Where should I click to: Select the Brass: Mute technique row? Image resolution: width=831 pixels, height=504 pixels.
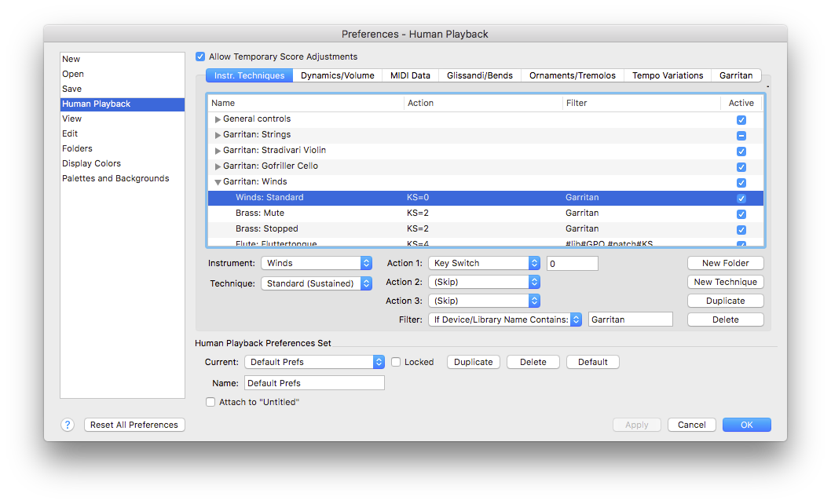coord(485,214)
